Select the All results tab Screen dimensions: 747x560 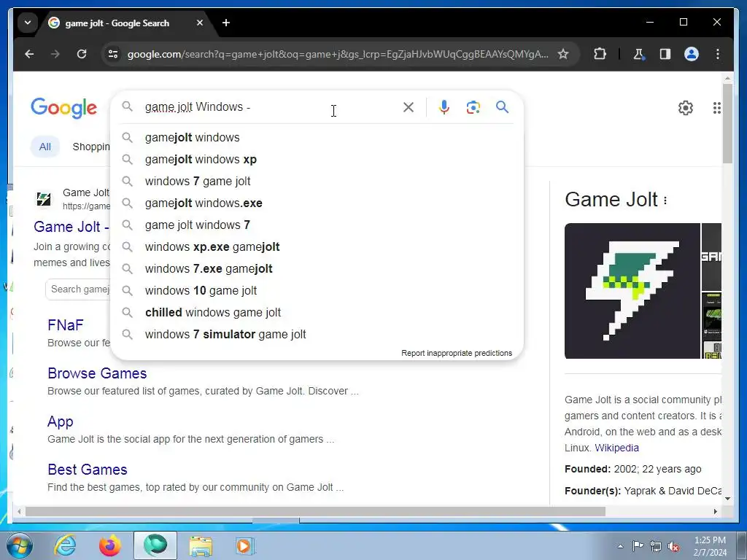[44, 147]
